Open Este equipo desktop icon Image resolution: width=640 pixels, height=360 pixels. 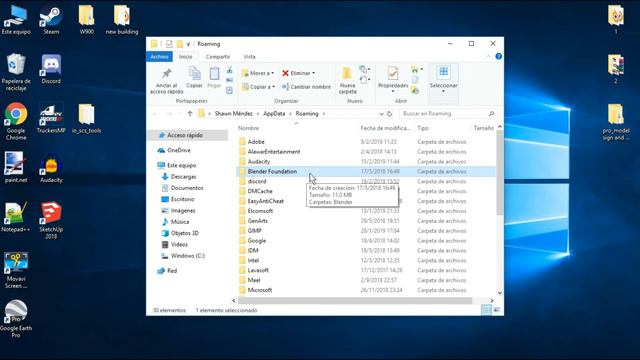click(x=16, y=19)
